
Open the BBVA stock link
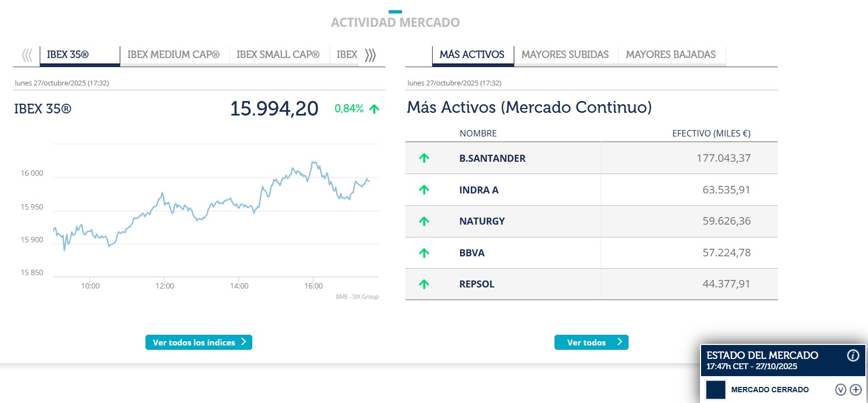pos(472,253)
